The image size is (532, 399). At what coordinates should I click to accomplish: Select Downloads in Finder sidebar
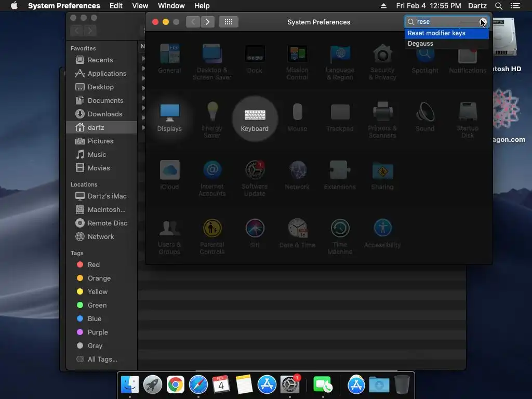click(102, 114)
